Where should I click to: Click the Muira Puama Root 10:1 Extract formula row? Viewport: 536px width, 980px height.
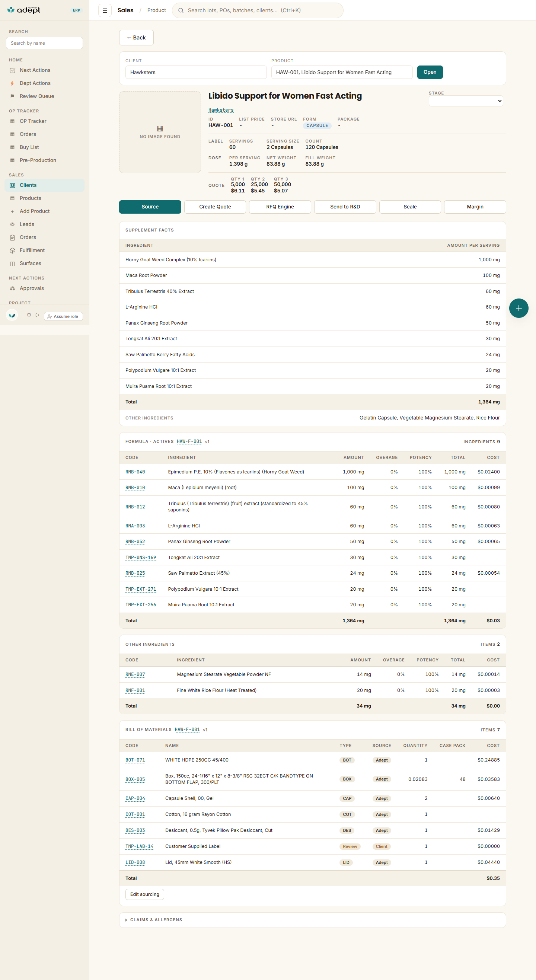pos(312,605)
